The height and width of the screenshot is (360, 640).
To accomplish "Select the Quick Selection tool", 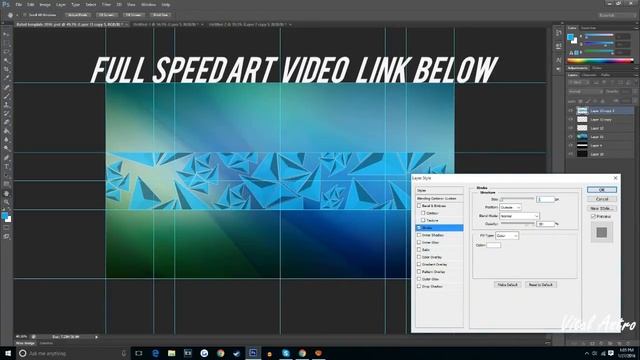I will [6, 61].
